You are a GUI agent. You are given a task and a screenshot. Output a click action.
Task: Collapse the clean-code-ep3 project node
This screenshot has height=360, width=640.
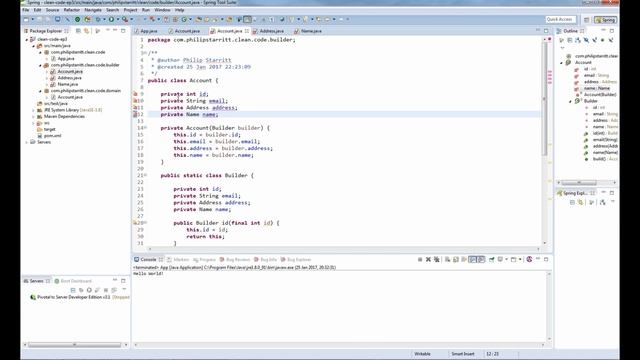tap(27, 39)
